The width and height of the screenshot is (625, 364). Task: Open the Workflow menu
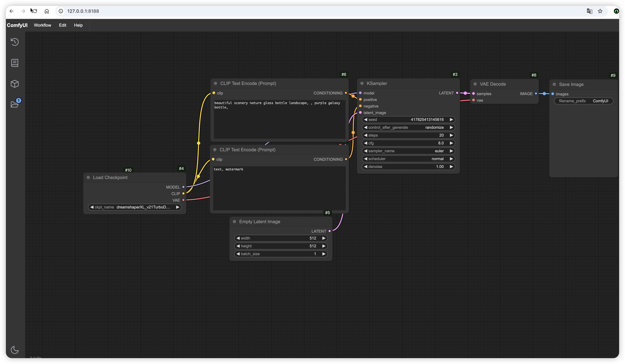42,25
